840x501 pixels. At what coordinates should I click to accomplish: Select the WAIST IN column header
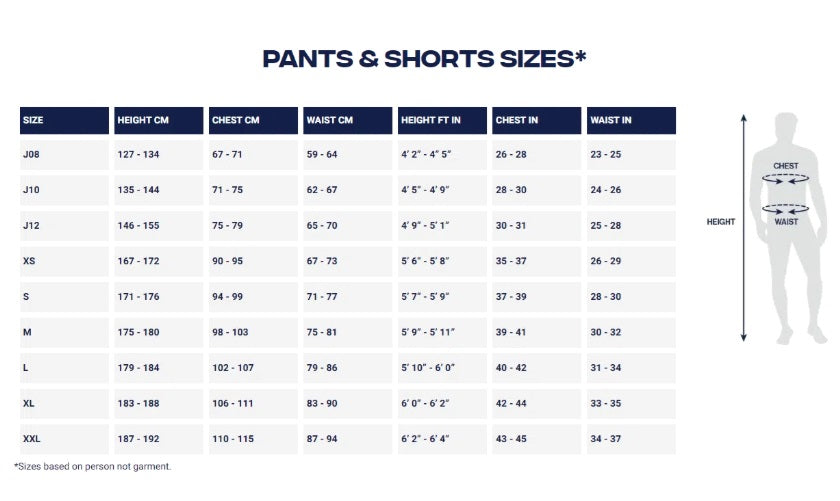(x=632, y=121)
